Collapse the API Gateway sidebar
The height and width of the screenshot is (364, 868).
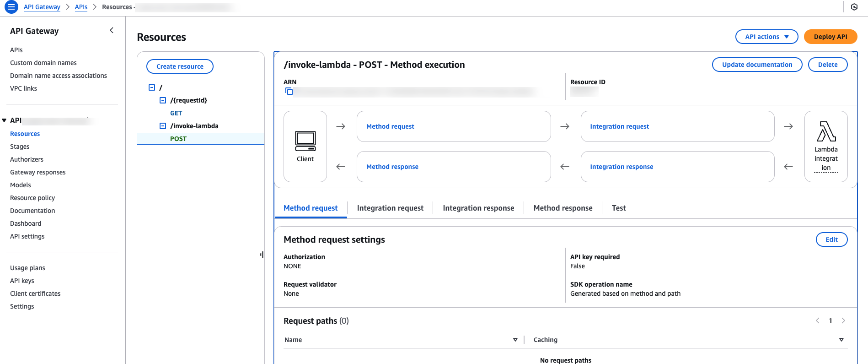(112, 31)
